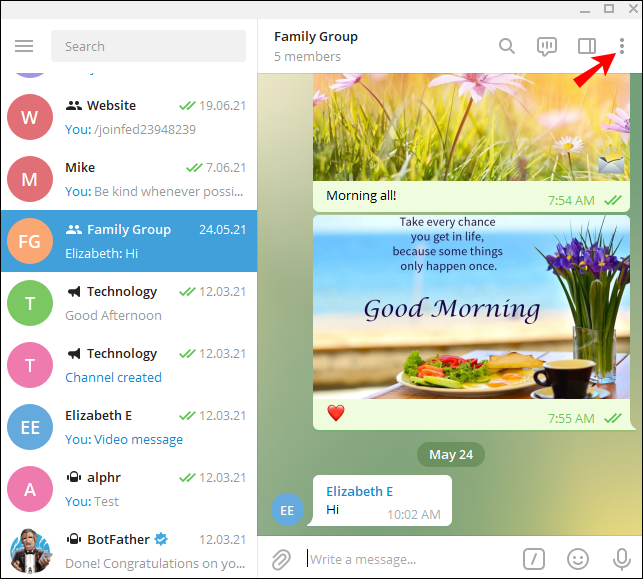643x579 pixels.
Task: Open the chat with Mike
Action: (129, 179)
